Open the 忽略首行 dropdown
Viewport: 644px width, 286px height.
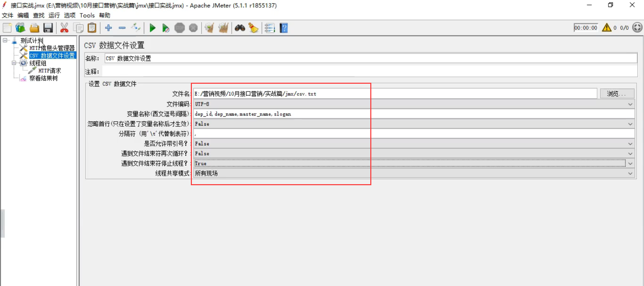pyautogui.click(x=414, y=124)
